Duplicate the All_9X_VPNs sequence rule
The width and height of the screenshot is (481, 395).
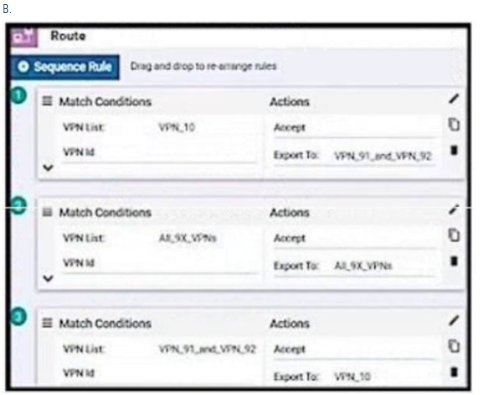(454, 235)
